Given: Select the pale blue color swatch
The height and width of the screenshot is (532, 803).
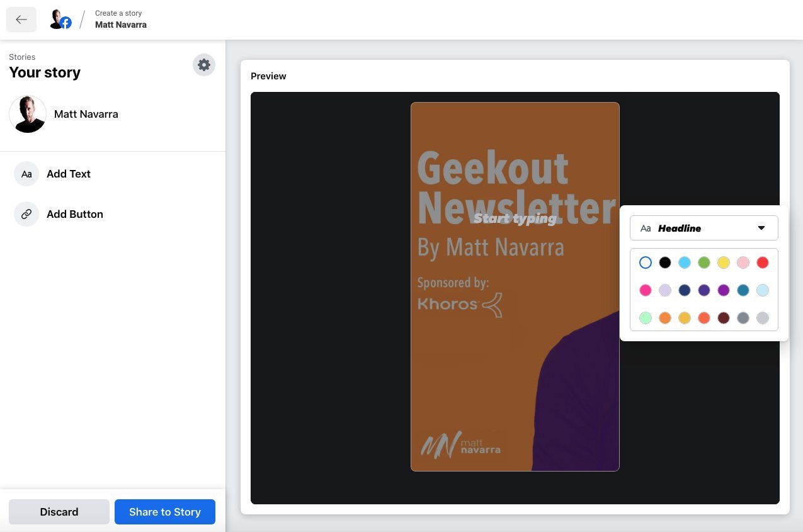Looking at the screenshot, I should [x=763, y=290].
